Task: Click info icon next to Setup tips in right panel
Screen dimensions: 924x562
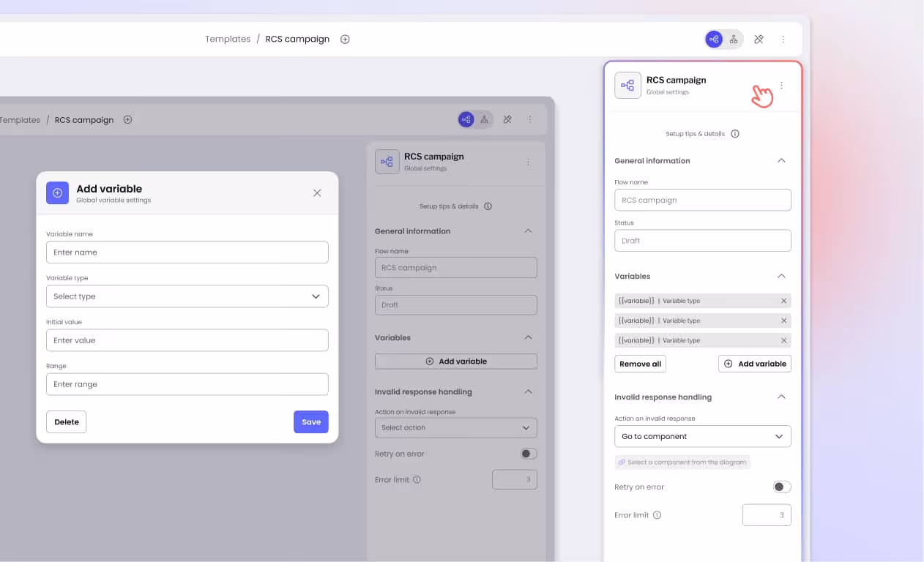Action: [x=735, y=134]
